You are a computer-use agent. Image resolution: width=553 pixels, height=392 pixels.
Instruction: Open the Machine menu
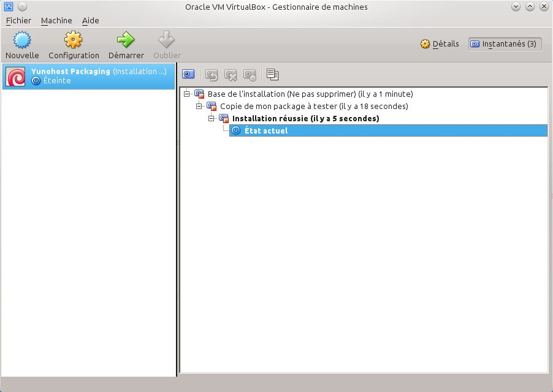click(x=56, y=20)
